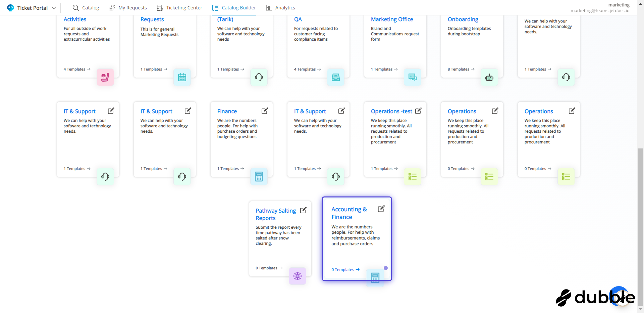Open the Operations -test category title

391,111
